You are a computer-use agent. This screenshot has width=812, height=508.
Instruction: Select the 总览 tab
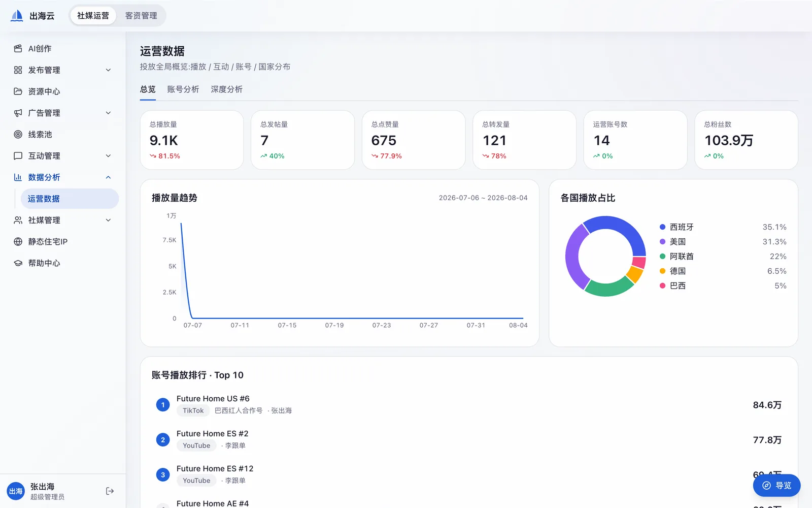coord(148,89)
